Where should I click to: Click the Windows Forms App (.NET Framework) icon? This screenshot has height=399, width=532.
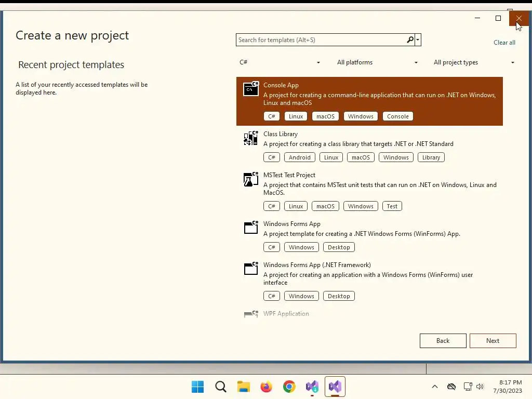click(251, 269)
